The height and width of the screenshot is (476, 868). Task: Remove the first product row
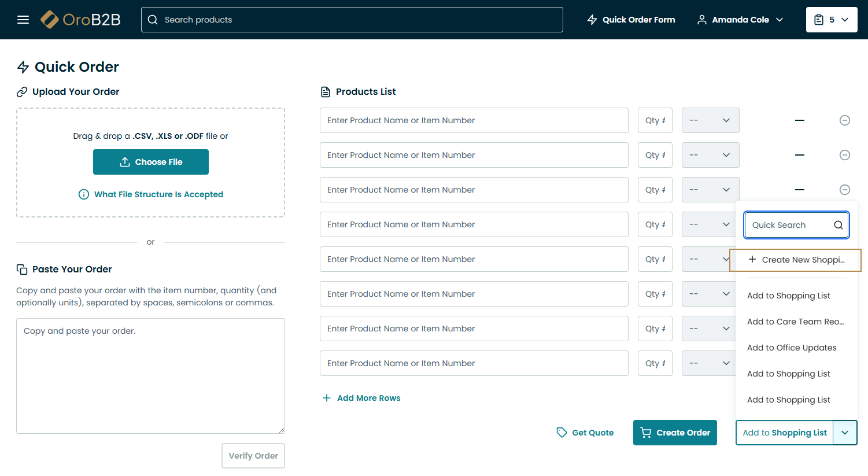(844, 120)
